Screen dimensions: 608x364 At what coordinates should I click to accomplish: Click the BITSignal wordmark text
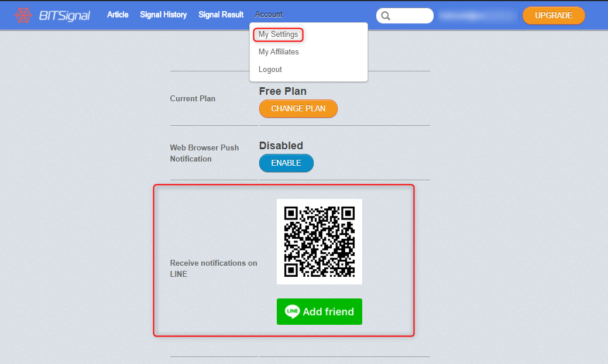tap(64, 15)
